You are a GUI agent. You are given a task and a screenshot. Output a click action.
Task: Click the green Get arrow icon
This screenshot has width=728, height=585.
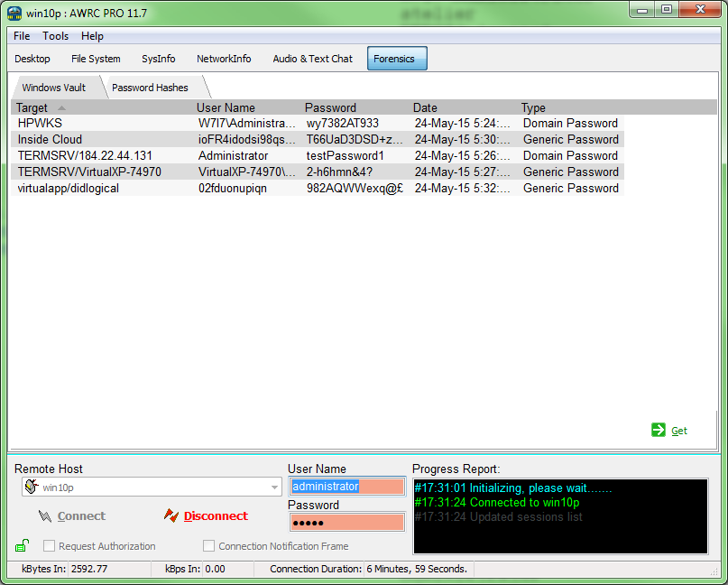click(x=659, y=431)
